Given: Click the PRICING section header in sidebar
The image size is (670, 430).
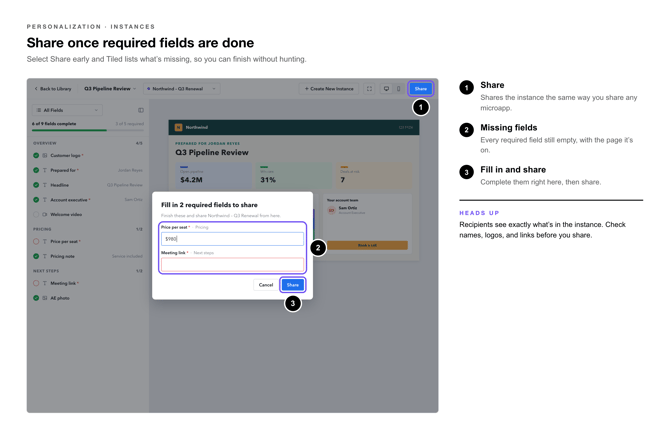Looking at the screenshot, I should (x=42, y=229).
